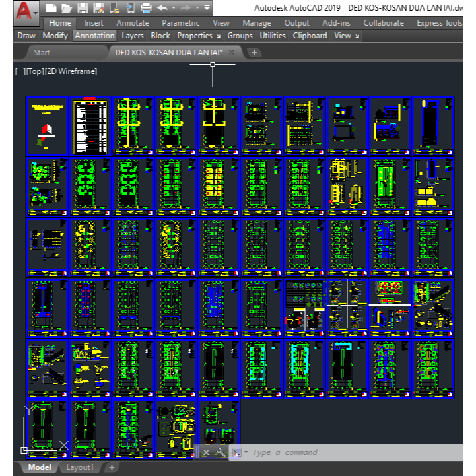Screen dimensions: 476x476
Task: Open command line Customize wrench
Action: click(x=221, y=452)
